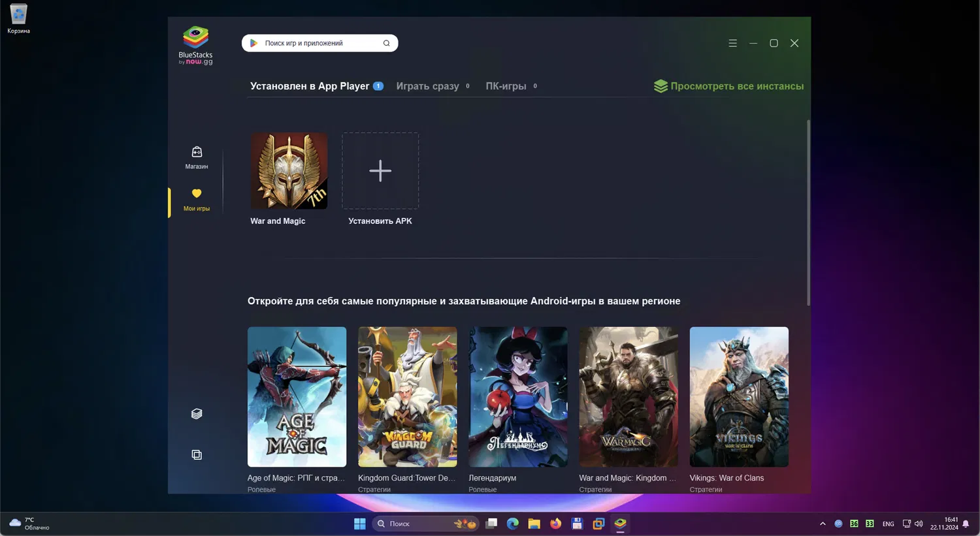980x536 pixels.
Task: Select Установлен в App Player tab
Action: (x=310, y=86)
